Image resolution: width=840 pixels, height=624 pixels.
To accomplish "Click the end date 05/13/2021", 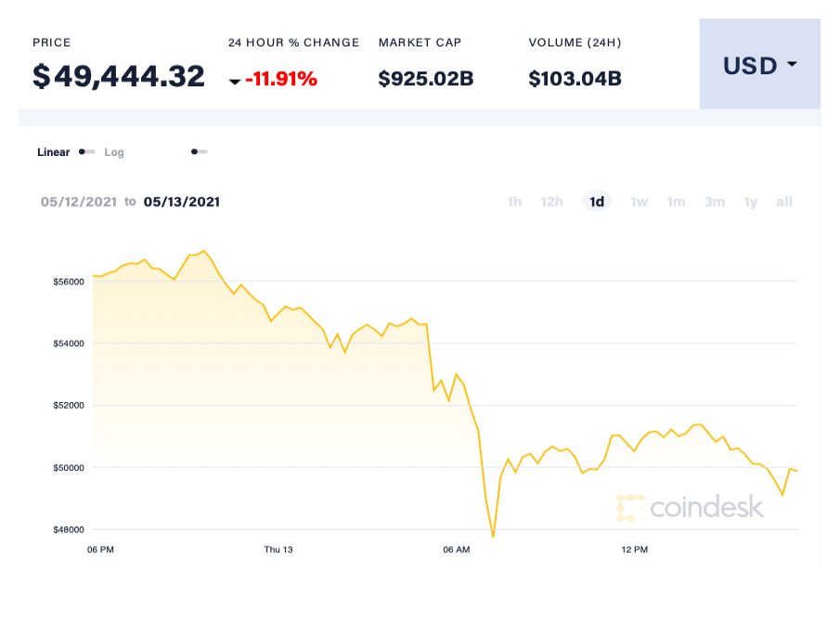I will pos(182,201).
